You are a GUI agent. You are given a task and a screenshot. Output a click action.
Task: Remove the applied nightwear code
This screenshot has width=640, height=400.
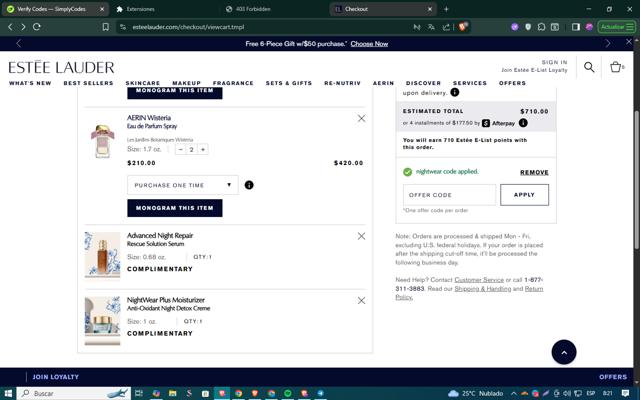(534, 172)
